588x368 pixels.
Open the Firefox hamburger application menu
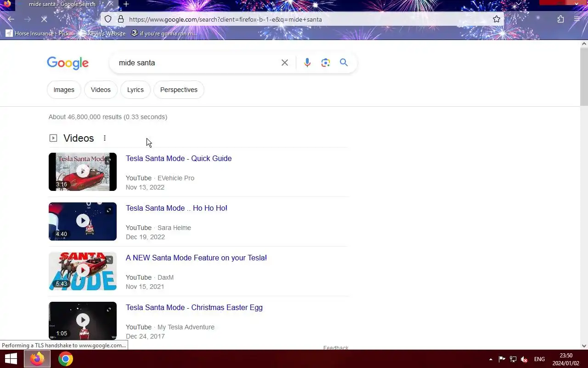click(577, 19)
